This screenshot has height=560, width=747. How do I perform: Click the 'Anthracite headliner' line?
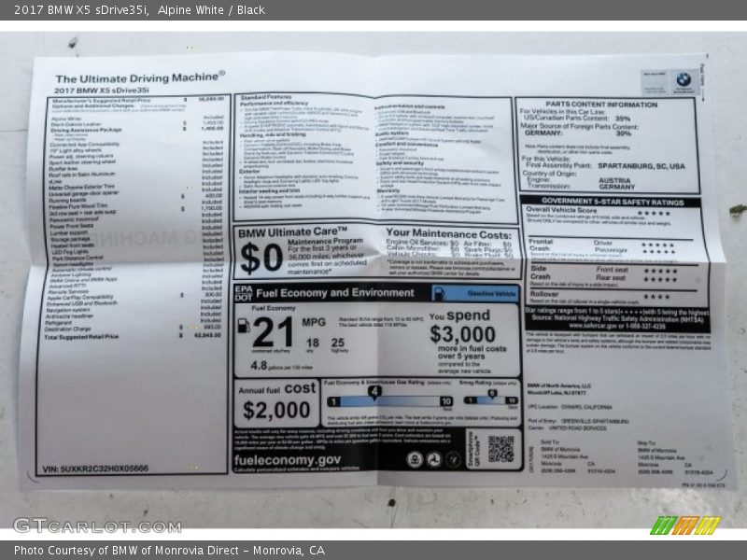[x=69, y=315]
